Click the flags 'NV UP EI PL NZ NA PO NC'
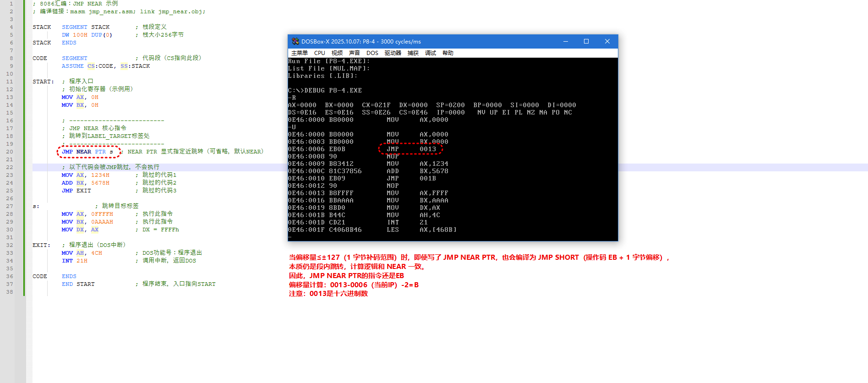868x383 pixels. pos(524,113)
